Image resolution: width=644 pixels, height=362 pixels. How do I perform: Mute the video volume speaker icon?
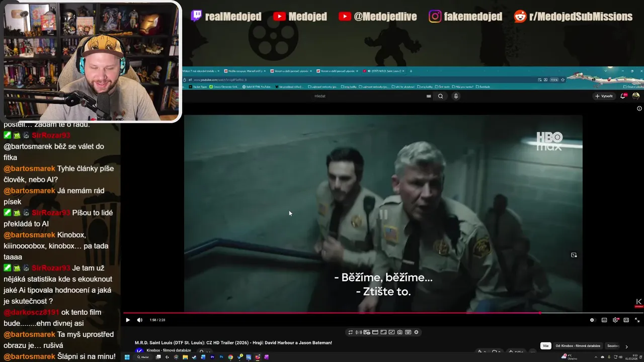[140, 320]
